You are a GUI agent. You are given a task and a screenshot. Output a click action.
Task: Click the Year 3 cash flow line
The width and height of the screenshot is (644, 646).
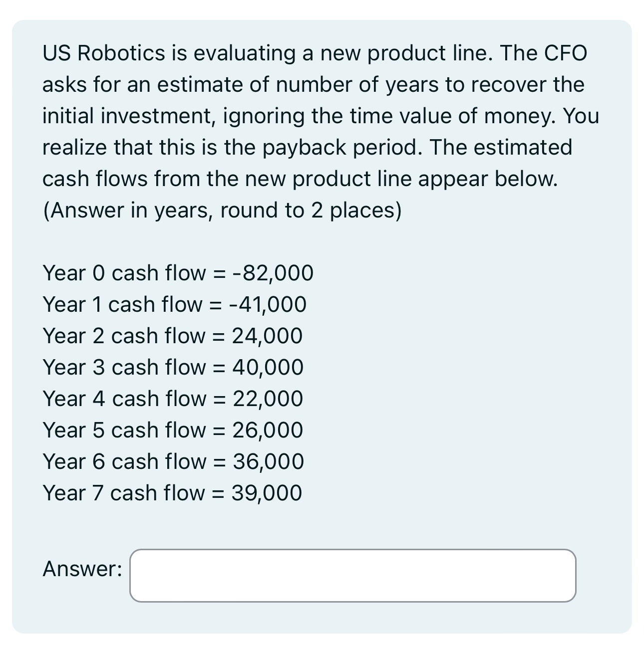[173, 368]
